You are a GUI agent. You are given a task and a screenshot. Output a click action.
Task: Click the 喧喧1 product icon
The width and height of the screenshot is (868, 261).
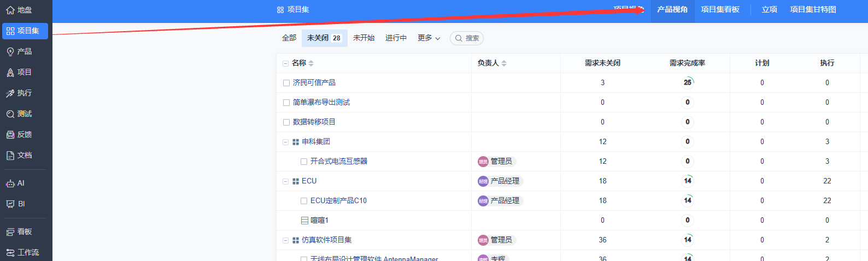304,221
